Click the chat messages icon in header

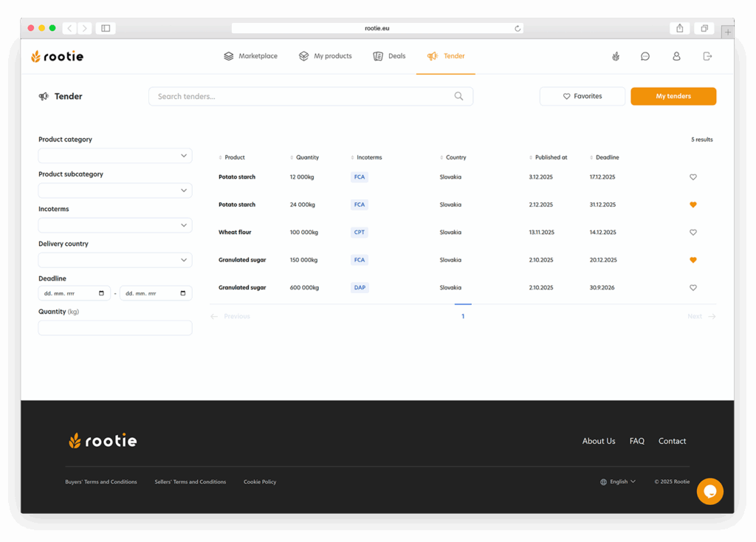[x=645, y=56]
